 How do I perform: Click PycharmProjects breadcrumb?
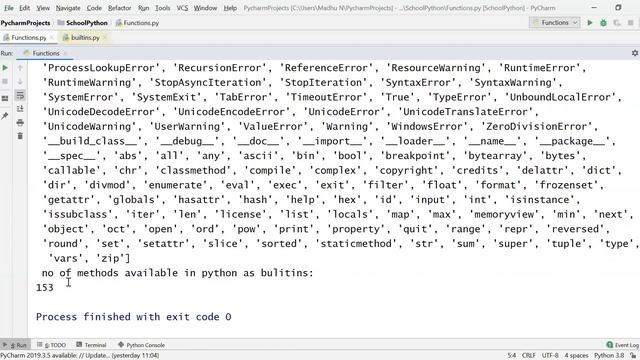pos(25,23)
